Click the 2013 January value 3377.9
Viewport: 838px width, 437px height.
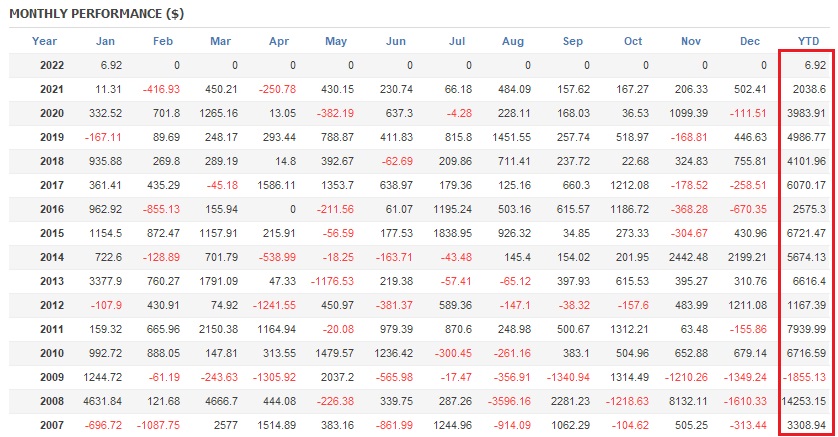tap(105, 281)
